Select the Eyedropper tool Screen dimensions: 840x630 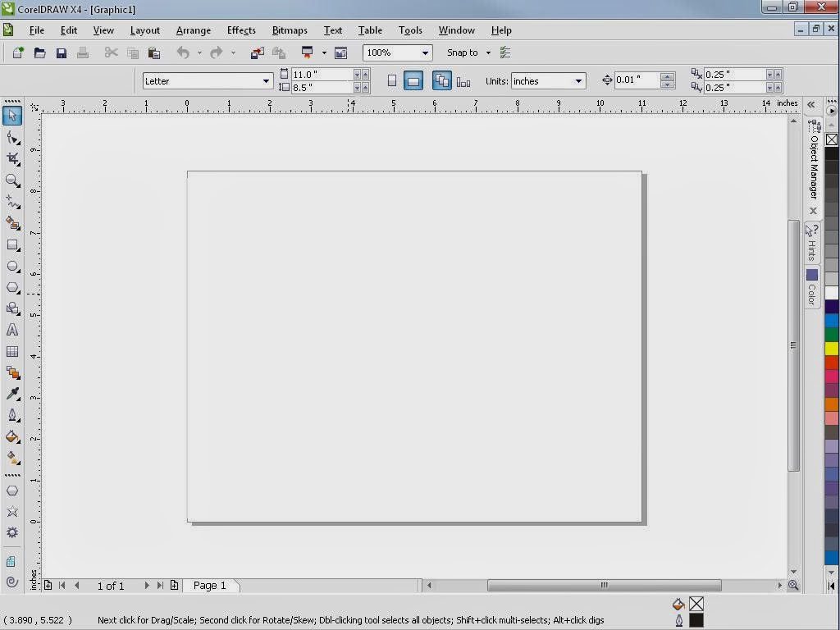coord(12,394)
